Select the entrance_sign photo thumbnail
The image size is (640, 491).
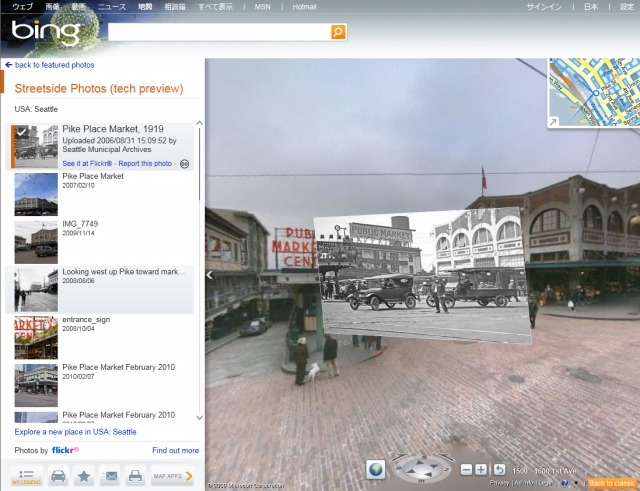click(x=36, y=338)
